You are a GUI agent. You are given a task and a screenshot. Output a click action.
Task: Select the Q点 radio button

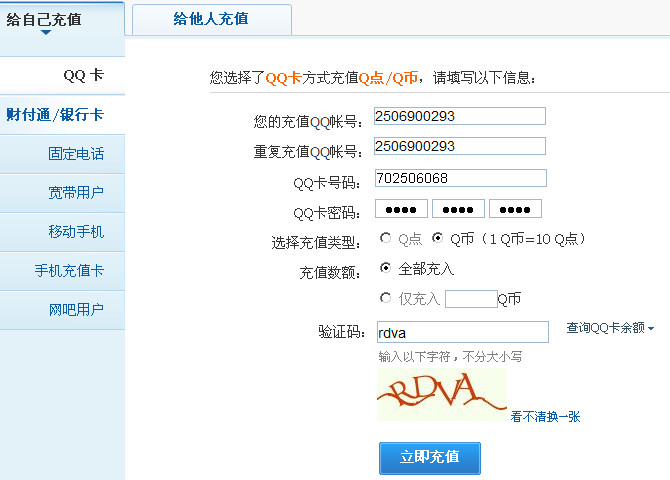385,238
